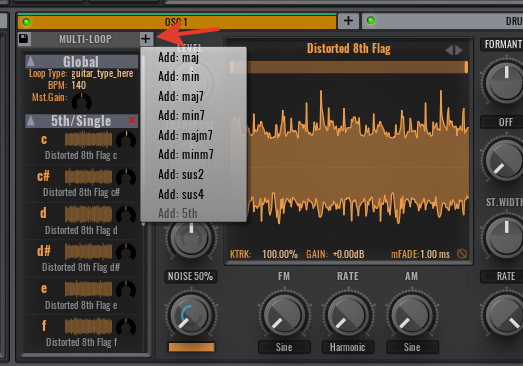Go to next sample with right arrow
The image size is (523, 366).
tap(459, 50)
